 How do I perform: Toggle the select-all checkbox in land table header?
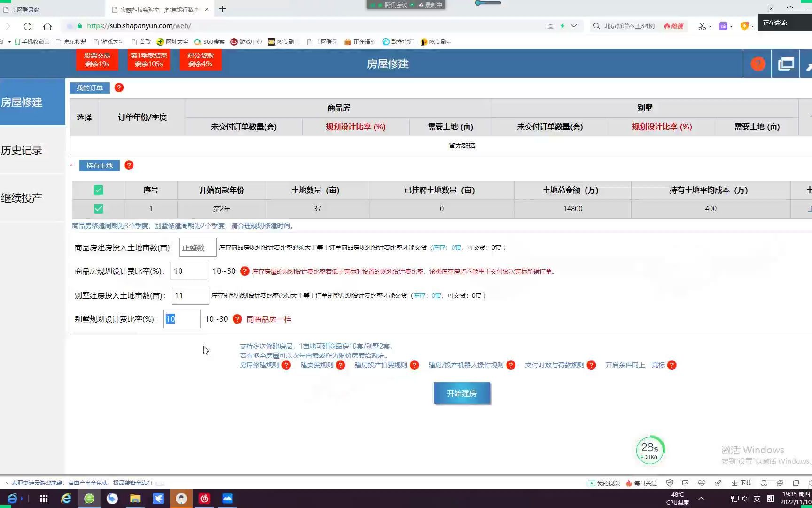coord(98,190)
